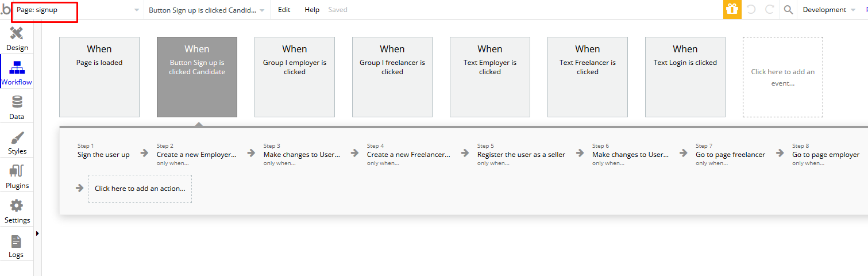868x276 pixels.
Task: Click here to add an action
Action: point(140,189)
